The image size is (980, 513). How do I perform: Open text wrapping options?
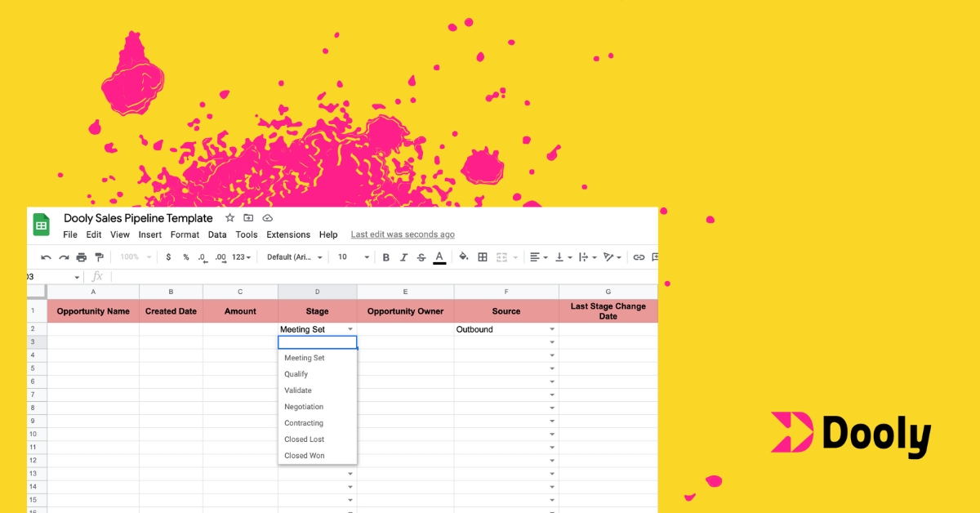coord(587,257)
